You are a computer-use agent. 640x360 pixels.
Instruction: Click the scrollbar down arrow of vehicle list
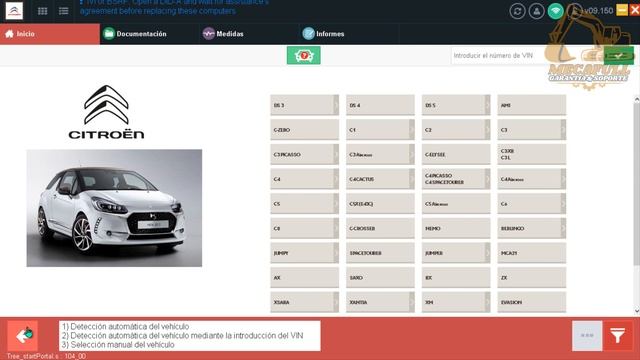pos(637,311)
